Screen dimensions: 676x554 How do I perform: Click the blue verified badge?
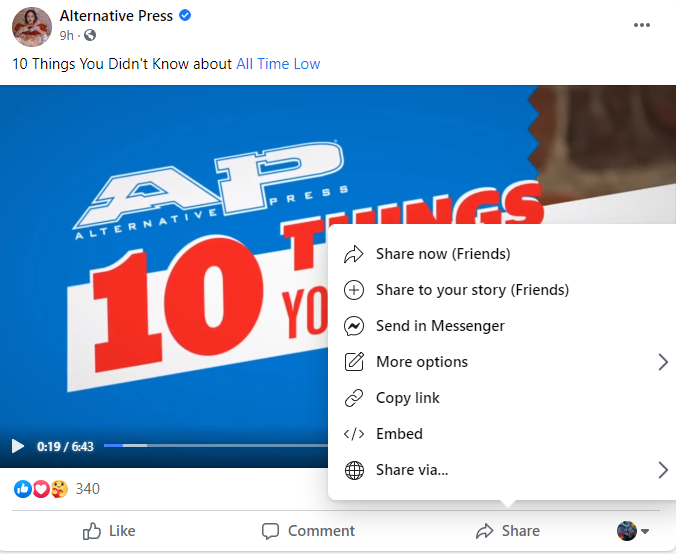(x=185, y=16)
